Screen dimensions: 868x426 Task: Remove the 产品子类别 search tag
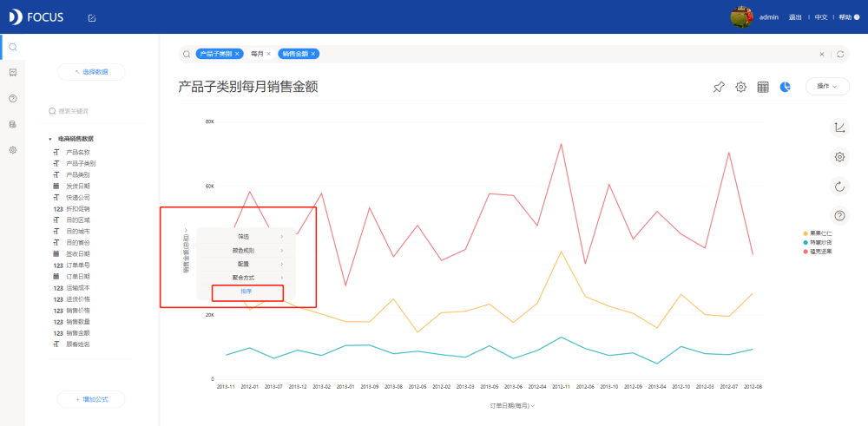(x=237, y=54)
